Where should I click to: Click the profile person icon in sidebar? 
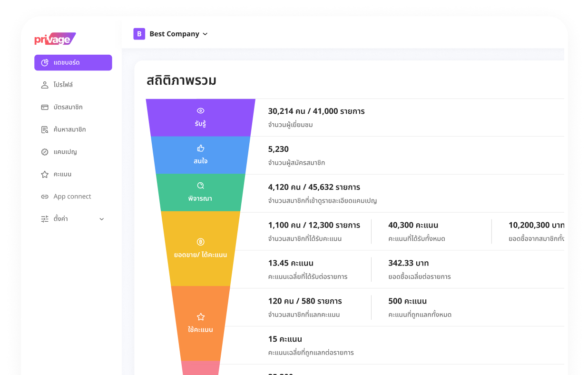pos(45,85)
